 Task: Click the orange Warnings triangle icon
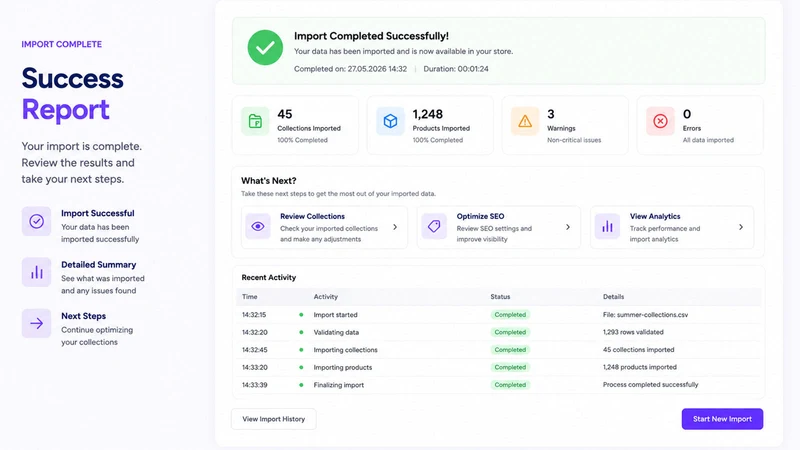tap(525, 121)
